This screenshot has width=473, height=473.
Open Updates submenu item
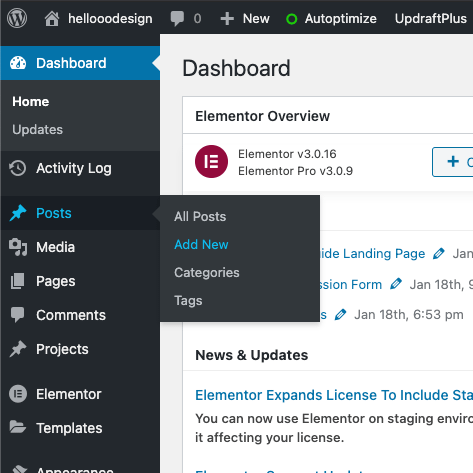click(x=37, y=129)
